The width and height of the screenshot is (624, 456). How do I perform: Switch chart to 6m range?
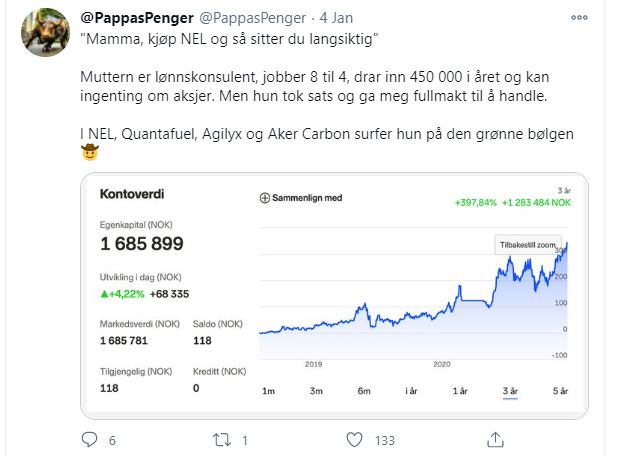click(x=363, y=390)
